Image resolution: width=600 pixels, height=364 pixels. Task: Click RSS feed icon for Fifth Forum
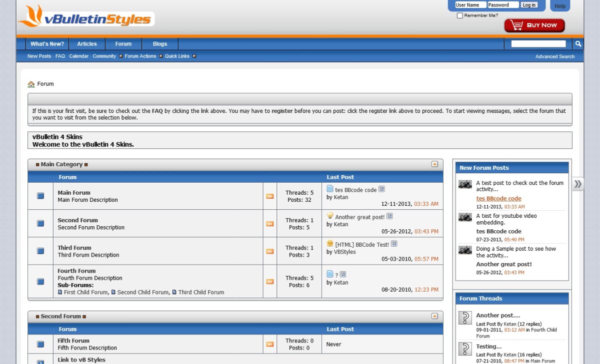click(270, 344)
